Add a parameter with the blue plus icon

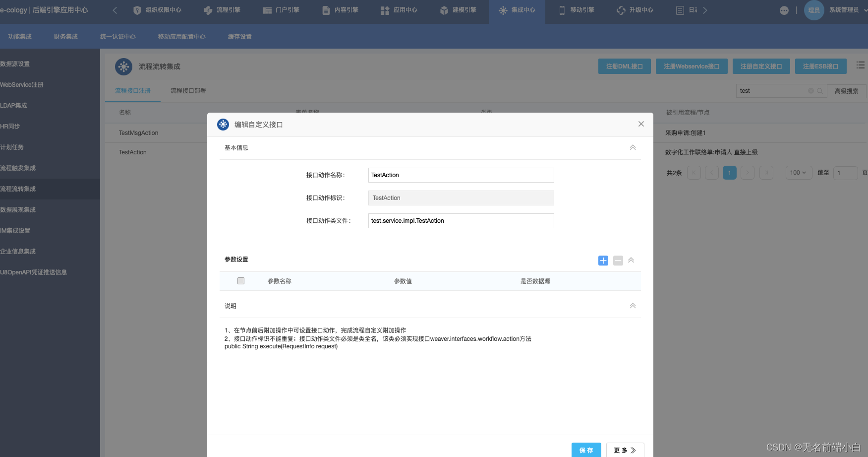tap(603, 260)
